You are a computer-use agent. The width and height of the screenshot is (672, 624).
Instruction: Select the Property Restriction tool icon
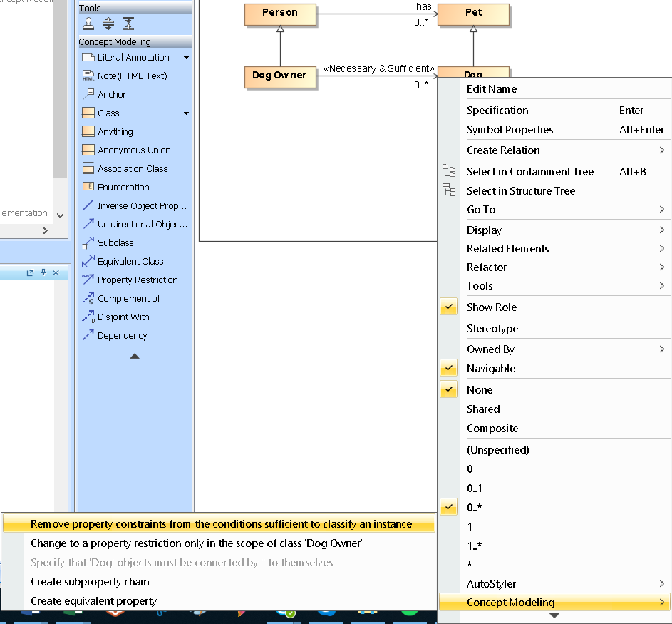tap(88, 280)
